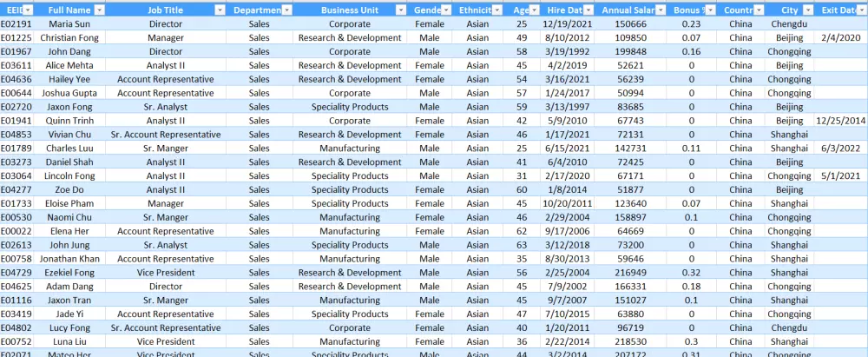Select the name cell Naomi Chu
This screenshot has width=868, height=357.
[69, 217]
